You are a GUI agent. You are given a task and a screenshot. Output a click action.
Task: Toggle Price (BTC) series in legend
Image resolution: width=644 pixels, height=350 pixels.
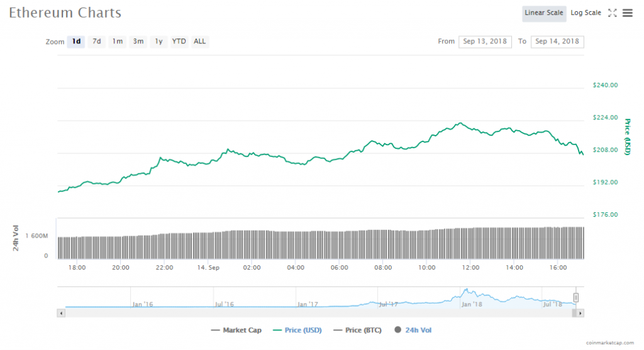pos(358,330)
